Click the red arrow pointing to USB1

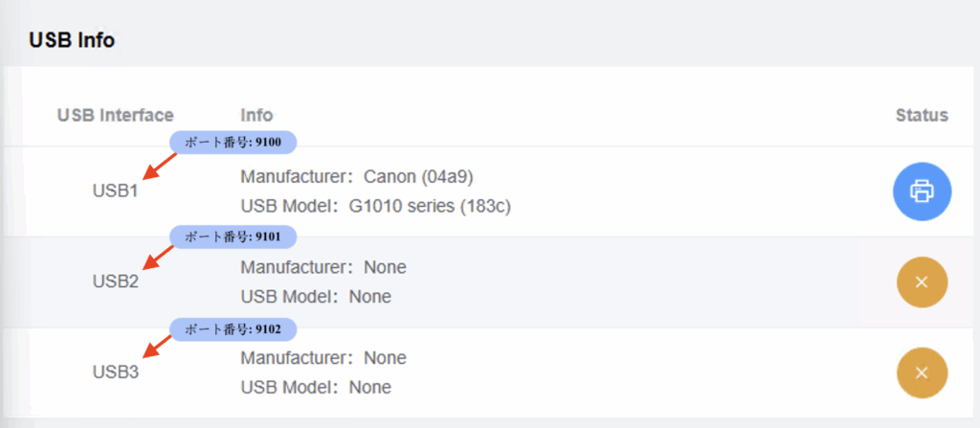coord(159,166)
